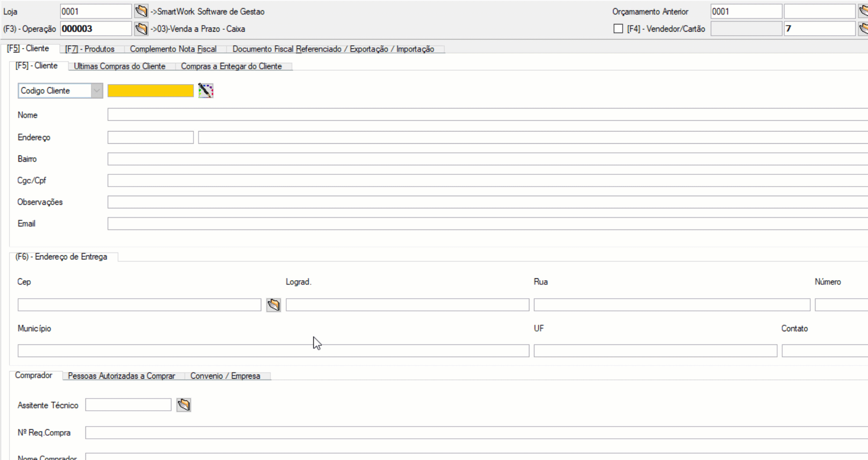Click the long Endereço field

[x=533, y=137]
